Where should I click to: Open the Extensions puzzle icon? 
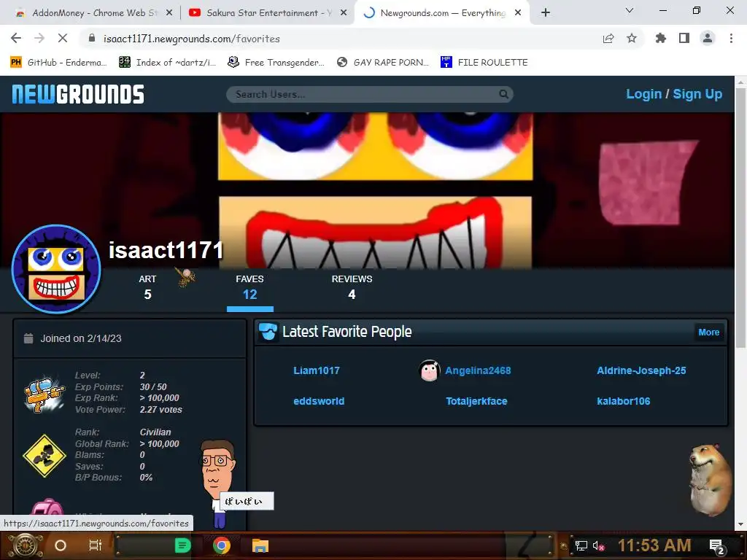661,39
